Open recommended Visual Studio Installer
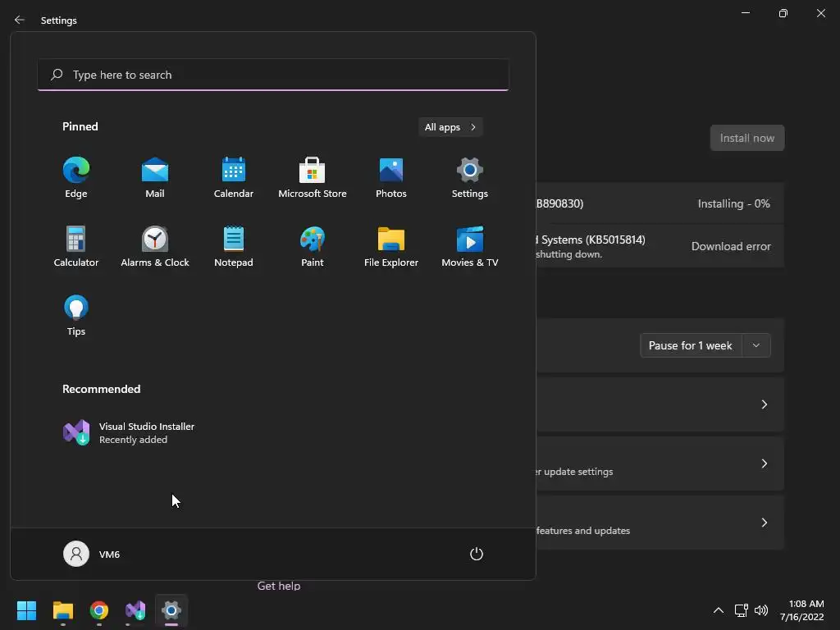Viewport: 840px width, 630px height. click(x=129, y=432)
